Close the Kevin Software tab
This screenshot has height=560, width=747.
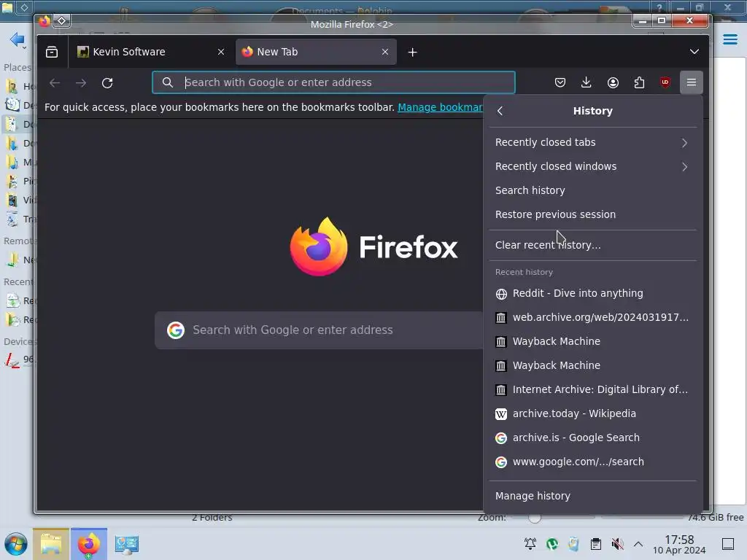coord(221,52)
